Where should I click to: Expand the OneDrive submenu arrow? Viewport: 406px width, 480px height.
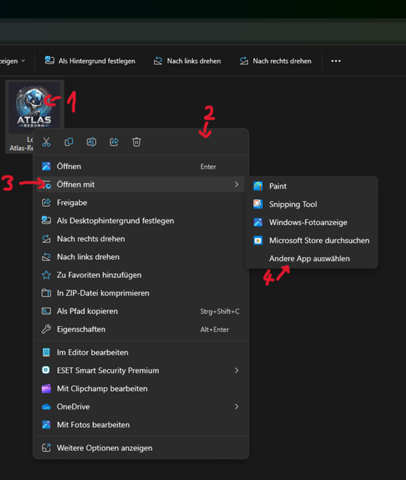click(237, 407)
